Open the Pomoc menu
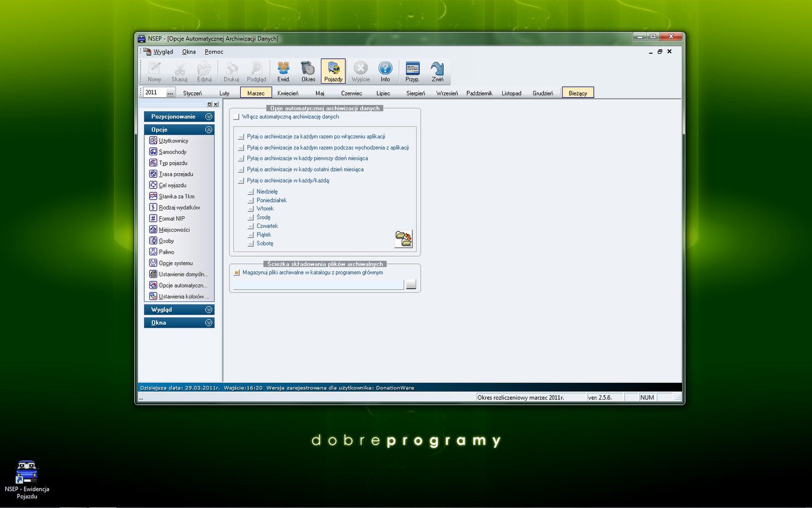812x508 pixels. click(x=214, y=52)
